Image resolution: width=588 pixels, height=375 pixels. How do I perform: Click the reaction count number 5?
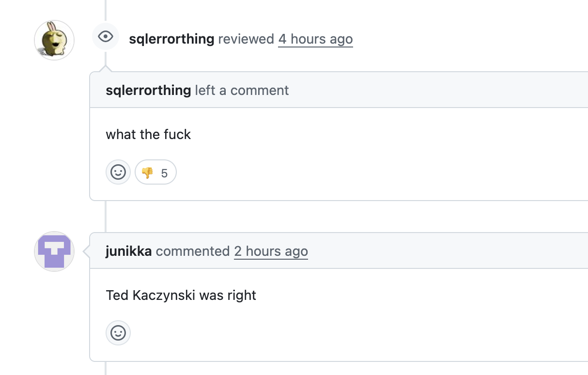click(164, 173)
